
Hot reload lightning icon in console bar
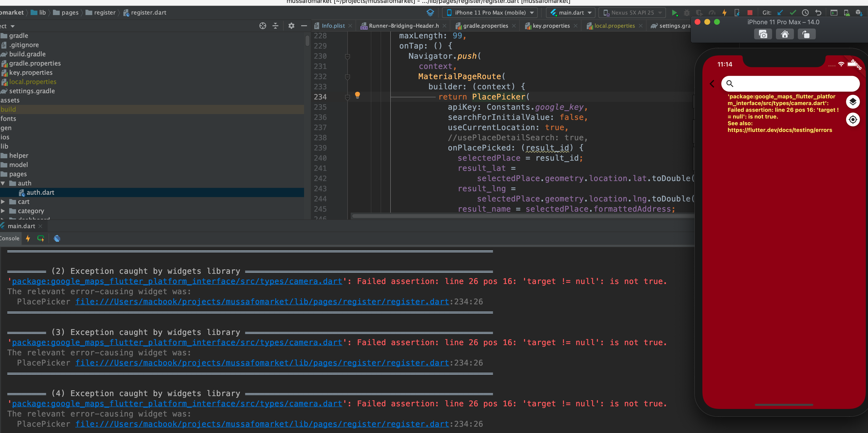coord(28,238)
